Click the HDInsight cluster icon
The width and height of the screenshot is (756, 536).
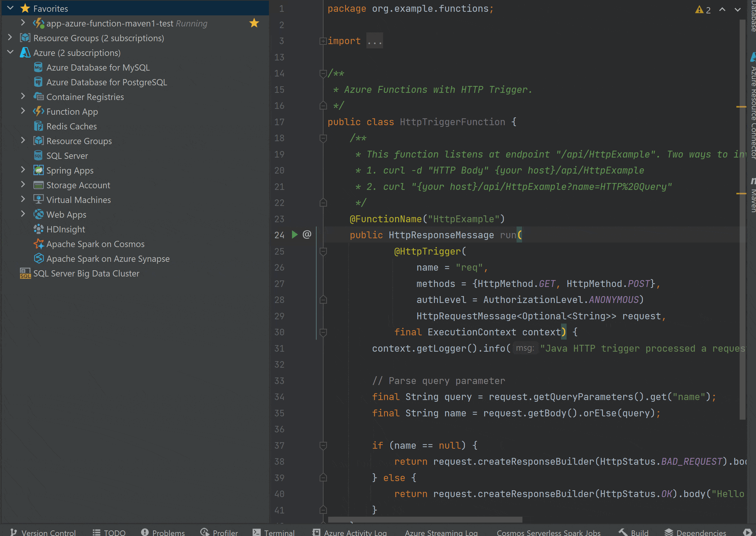click(38, 229)
